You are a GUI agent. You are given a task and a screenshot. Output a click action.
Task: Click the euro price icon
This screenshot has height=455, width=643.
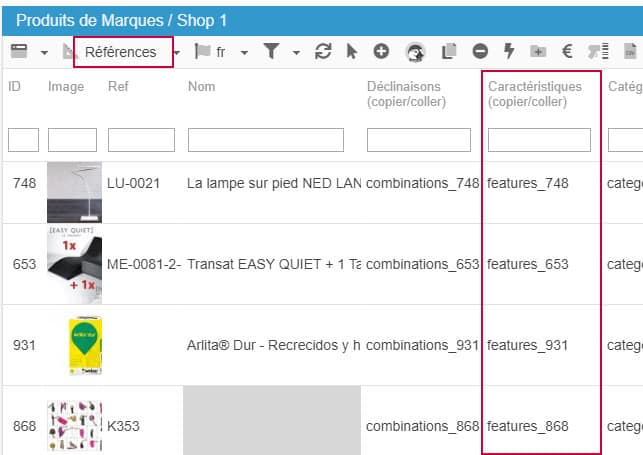(x=567, y=52)
